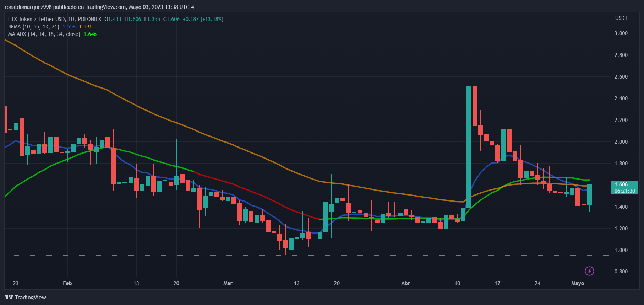Click the 10 date label on time axis
This screenshot has width=644, height=305.
coord(457,283)
